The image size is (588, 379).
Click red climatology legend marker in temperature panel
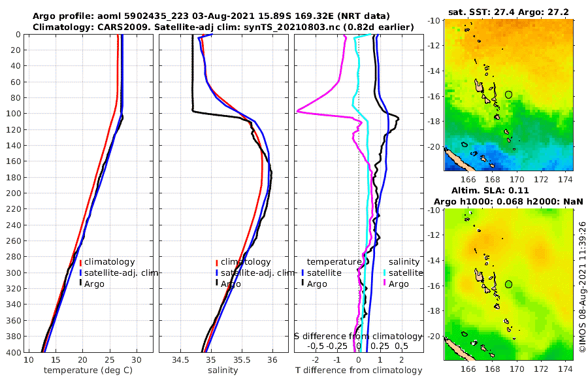[80, 262]
